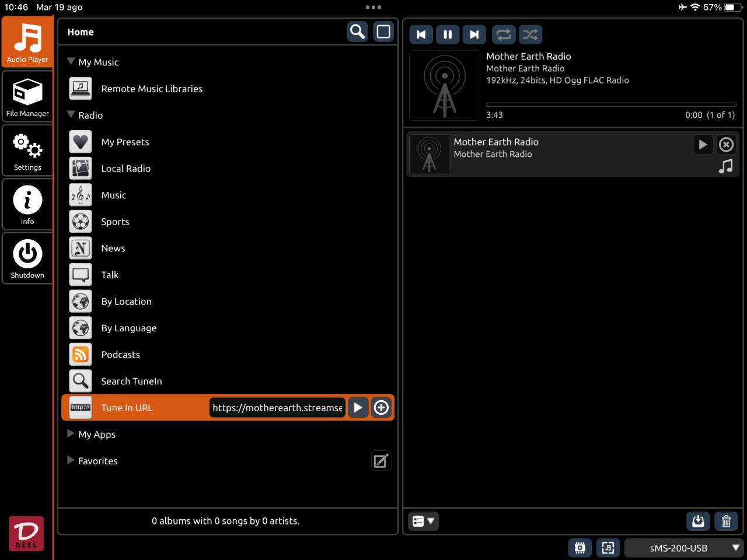Remove Mother Earth Radio from playlist
The width and height of the screenshot is (747, 560).
point(726,144)
